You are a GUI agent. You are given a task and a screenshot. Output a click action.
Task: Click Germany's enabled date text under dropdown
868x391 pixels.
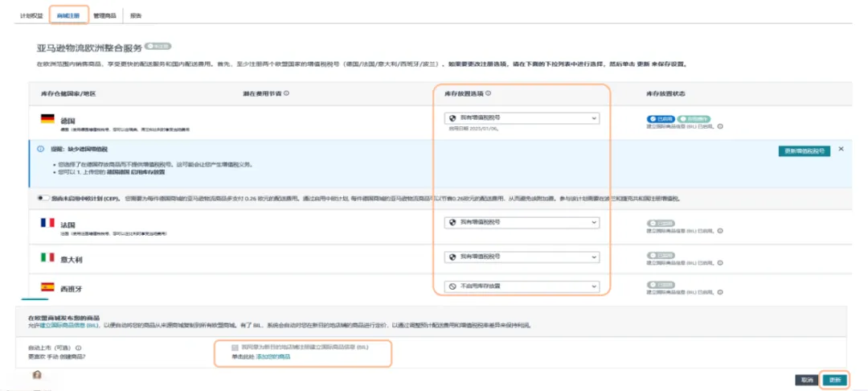coord(473,129)
